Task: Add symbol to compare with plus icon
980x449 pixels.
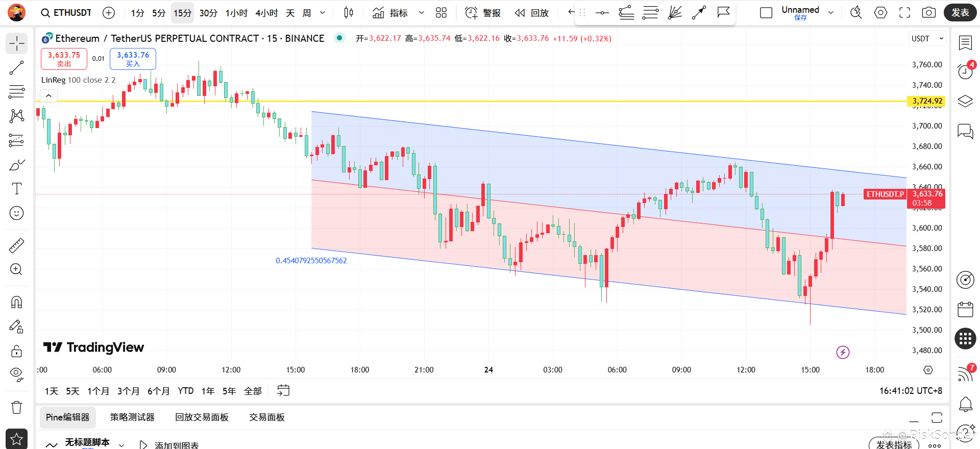Action: pos(109,13)
